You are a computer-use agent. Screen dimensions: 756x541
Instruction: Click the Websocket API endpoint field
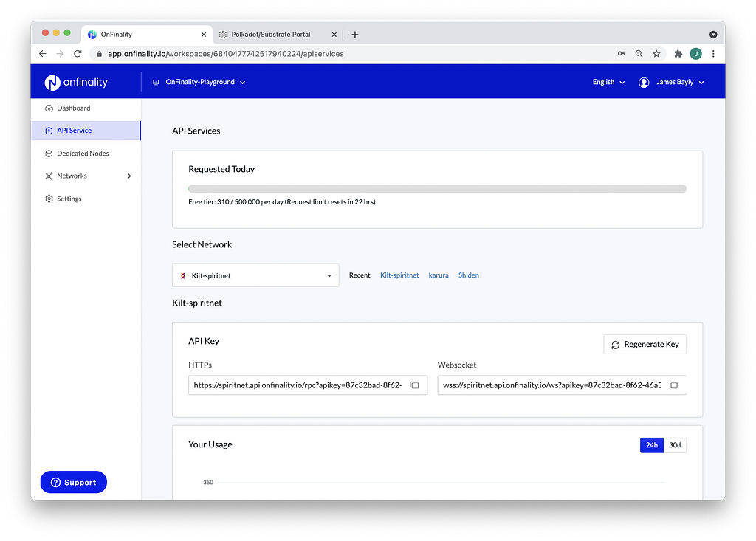562,385
